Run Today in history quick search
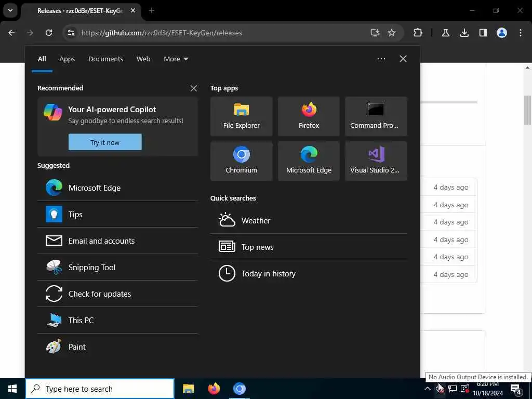Image resolution: width=532 pixels, height=399 pixels. coord(309,273)
